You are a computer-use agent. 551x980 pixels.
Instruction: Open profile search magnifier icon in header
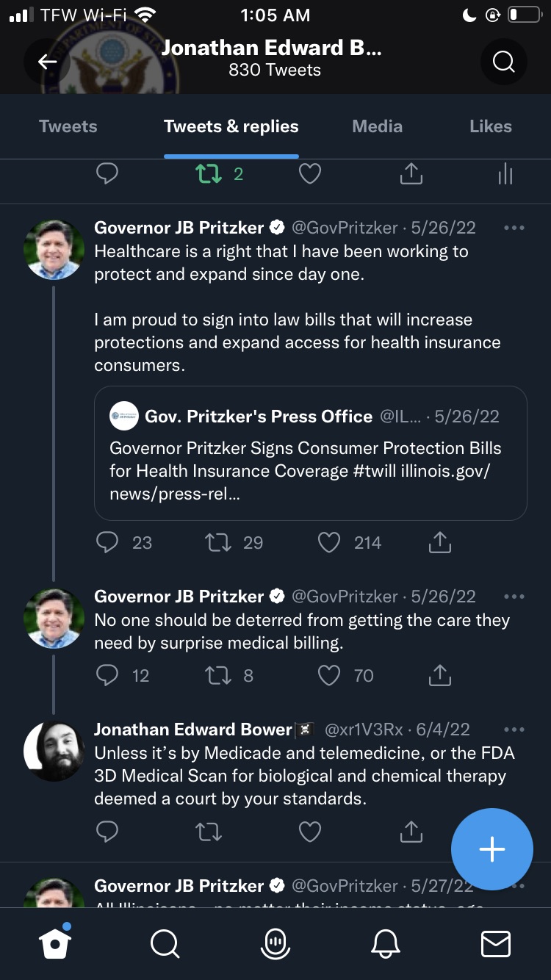click(503, 62)
